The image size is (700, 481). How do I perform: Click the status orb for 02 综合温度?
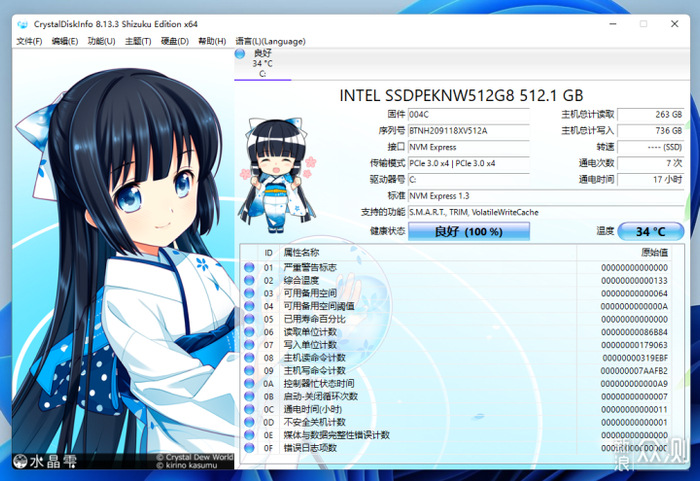pos(249,280)
